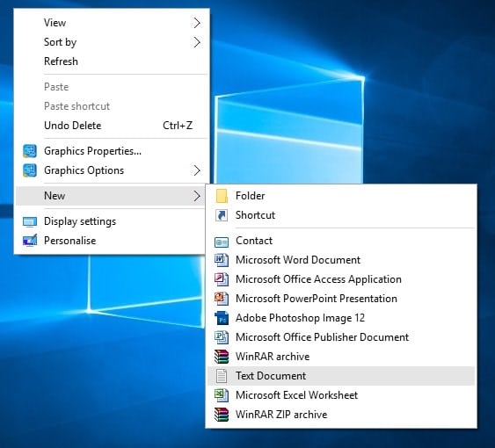The image size is (495, 448).
Task: Expand the Graphics Options submenu chevron
Action: (x=197, y=170)
